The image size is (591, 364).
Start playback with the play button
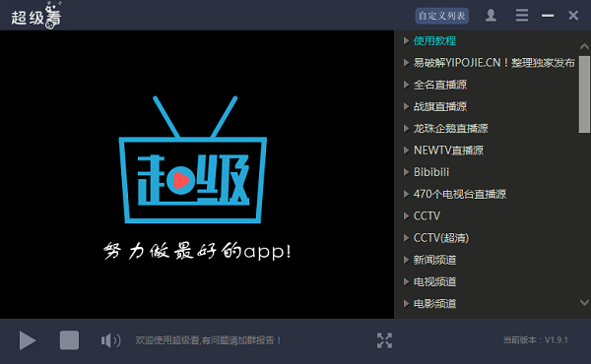[x=28, y=340]
